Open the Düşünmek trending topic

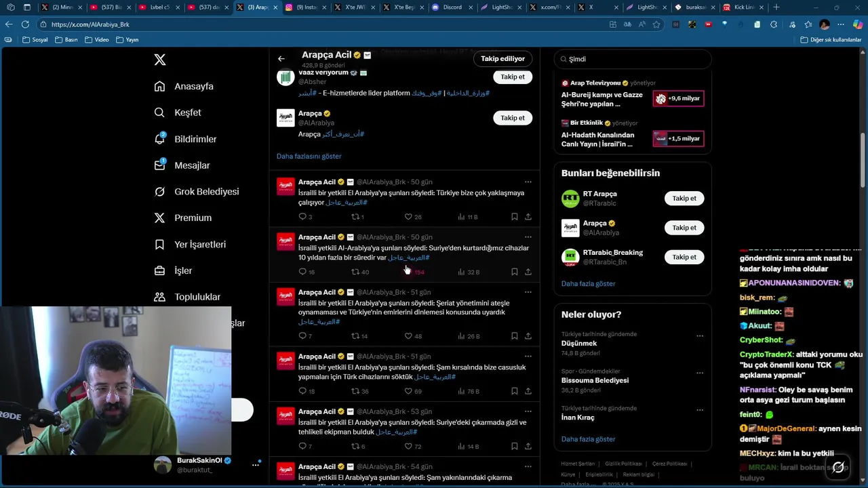tap(580, 344)
